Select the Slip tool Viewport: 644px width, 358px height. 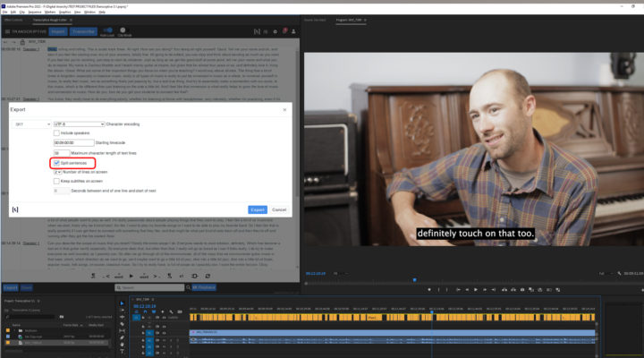click(x=122, y=331)
